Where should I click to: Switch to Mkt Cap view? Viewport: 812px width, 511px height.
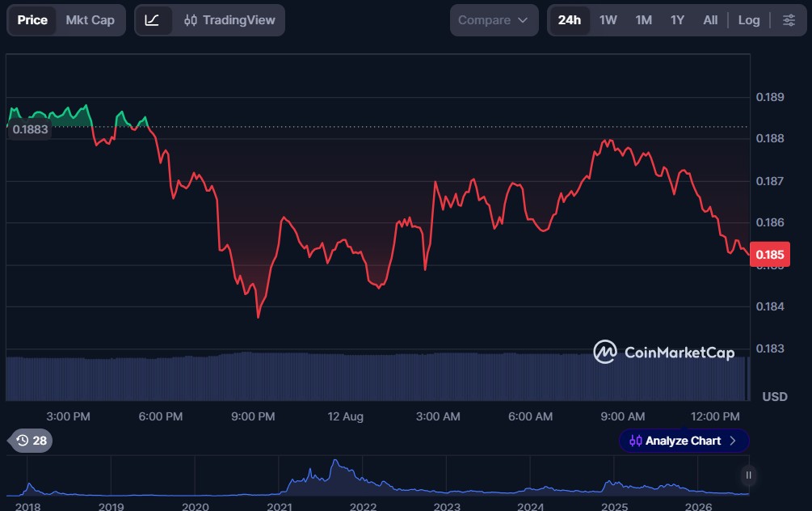click(90, 20)
